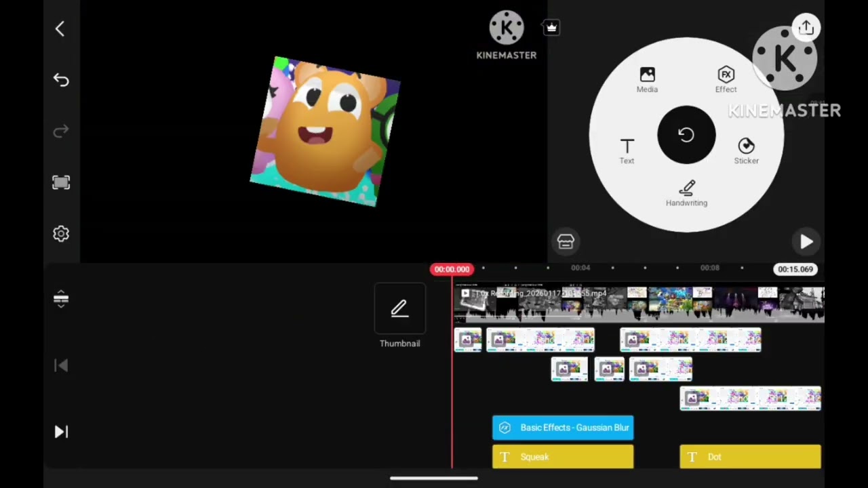Jump to the end of the timeline
Viewport: 868px width, 488px height.
tap(61, 432)
